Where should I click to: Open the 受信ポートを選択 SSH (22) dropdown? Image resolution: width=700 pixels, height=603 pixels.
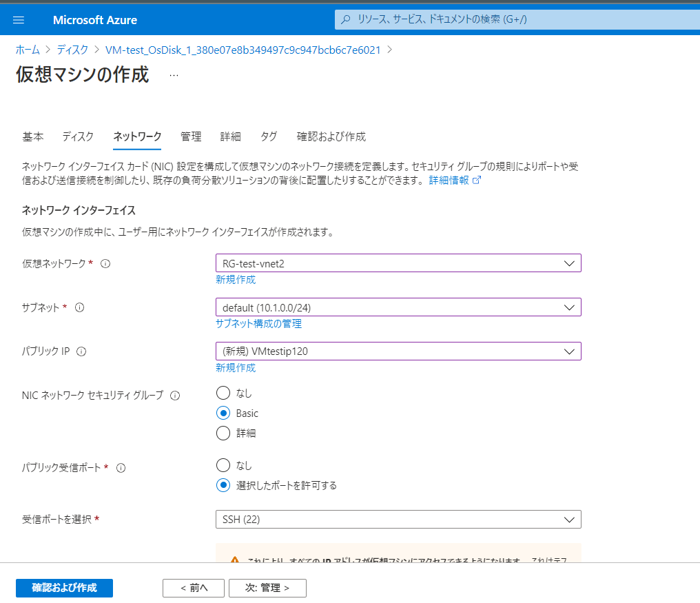pos(398,520)
